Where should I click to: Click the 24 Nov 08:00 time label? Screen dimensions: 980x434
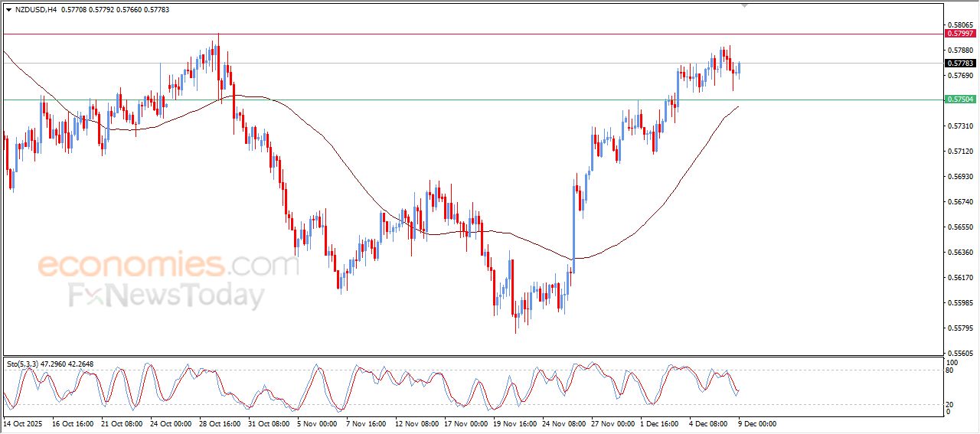(x=564, y=423)
